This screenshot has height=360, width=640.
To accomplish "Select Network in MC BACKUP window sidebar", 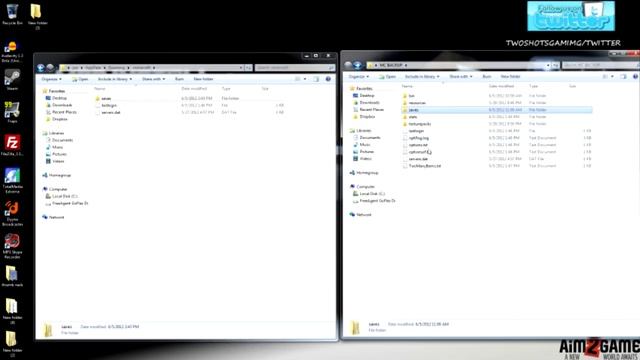I will (x=364, y=215).
